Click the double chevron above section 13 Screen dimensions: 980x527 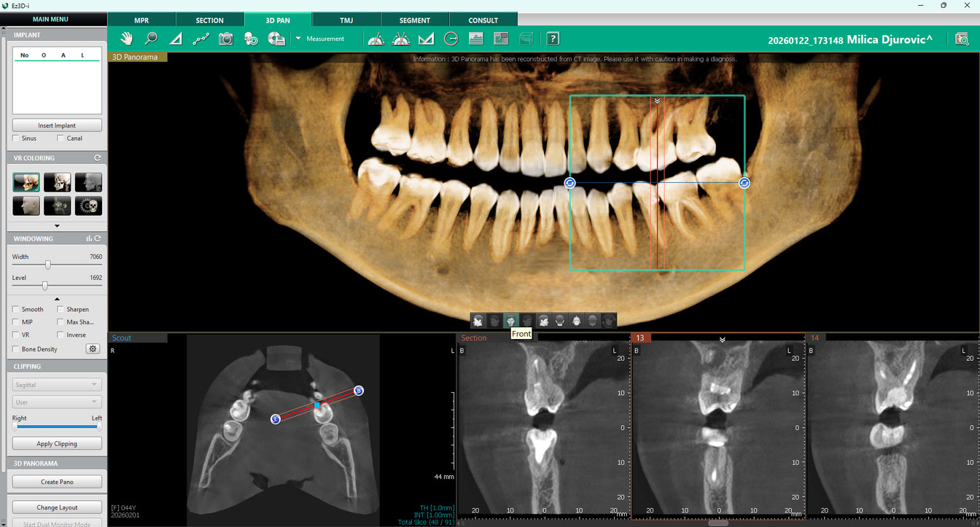pos(722,339)
